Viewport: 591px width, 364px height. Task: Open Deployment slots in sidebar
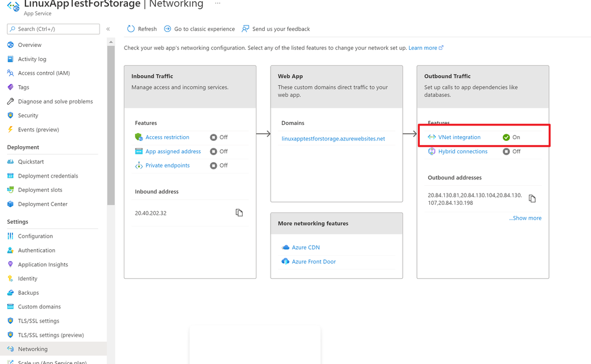pyautogui.click(x=40, y=190)
